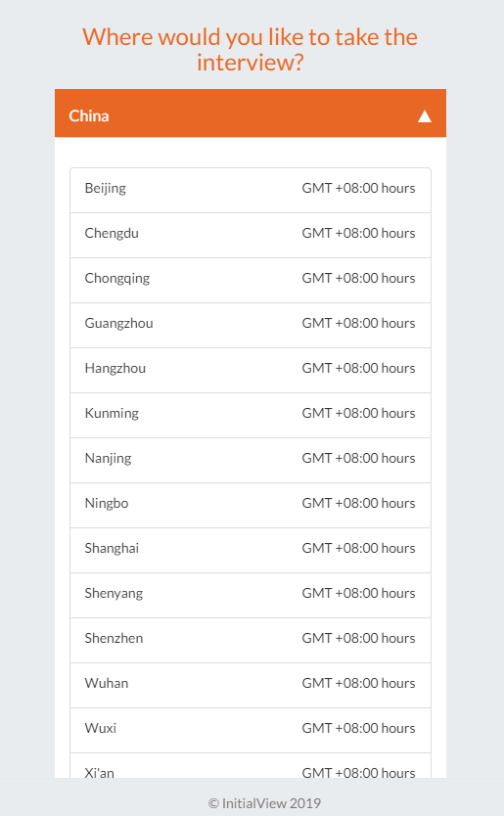Click the interview location question heading
The image size is (504, 816).
250,50
